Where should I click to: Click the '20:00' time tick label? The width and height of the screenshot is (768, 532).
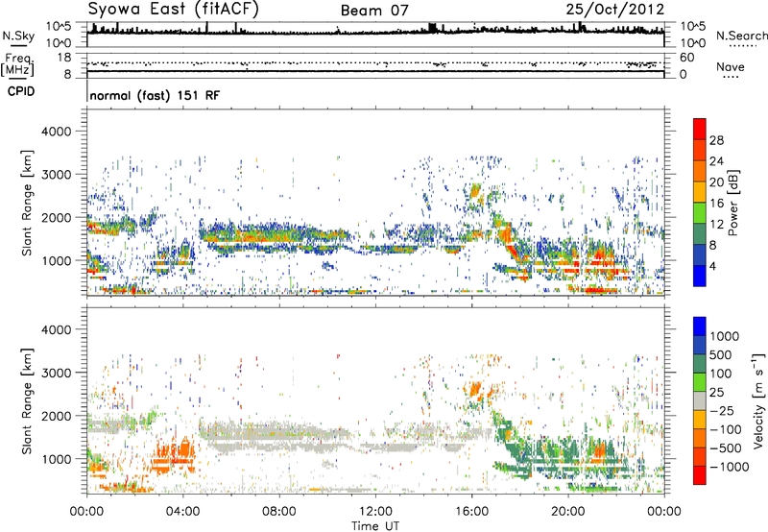tap(568, 512)
